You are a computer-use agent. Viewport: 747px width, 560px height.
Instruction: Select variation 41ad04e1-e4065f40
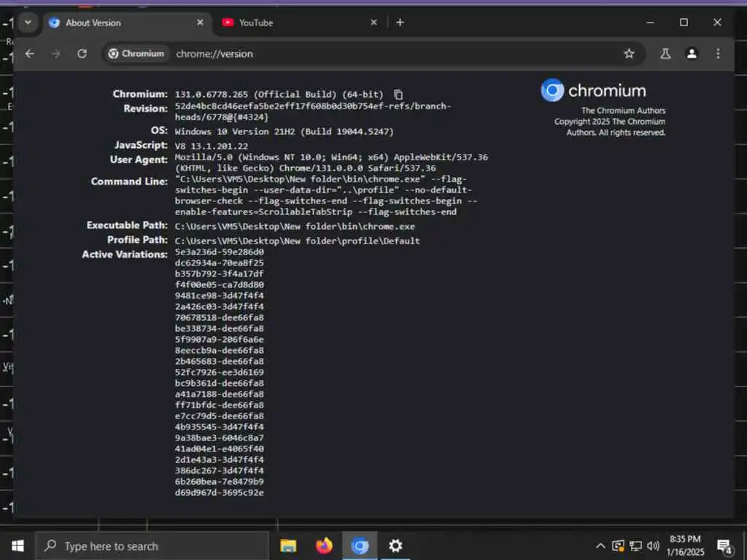[x=219, y=449]
